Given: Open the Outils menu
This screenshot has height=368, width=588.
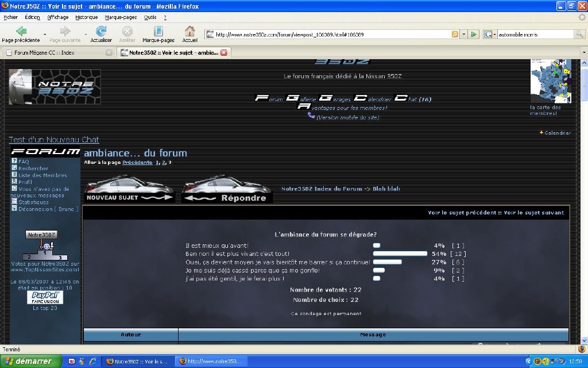Looking at the screenshot, I should 150,17.
